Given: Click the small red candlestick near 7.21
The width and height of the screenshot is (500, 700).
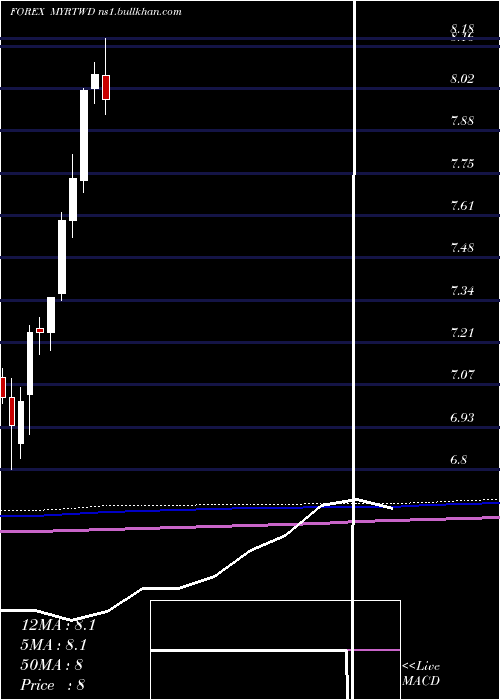Looking at the screenshot, I should (x=40, y=330).
